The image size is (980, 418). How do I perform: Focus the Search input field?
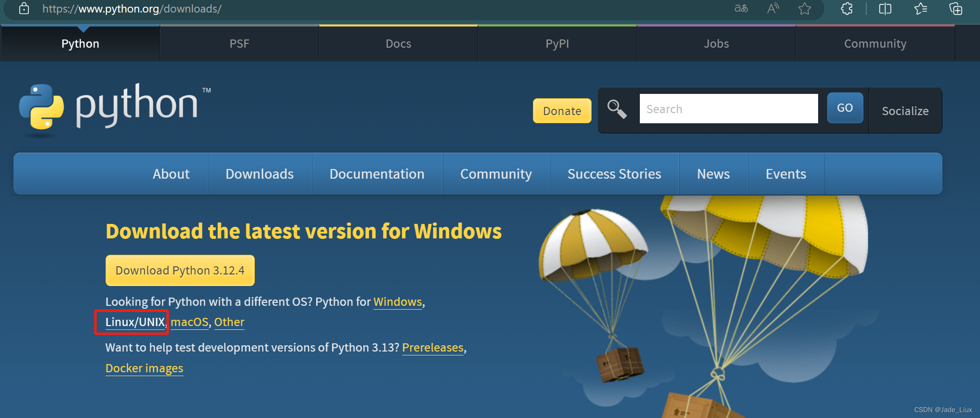pos(728,109)
